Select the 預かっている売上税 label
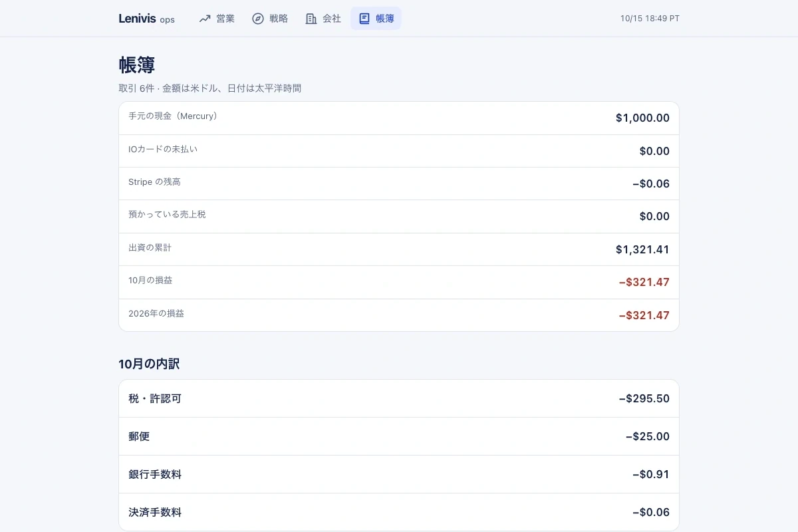Viewport: 798px width, 532px height. coord(167,214)
